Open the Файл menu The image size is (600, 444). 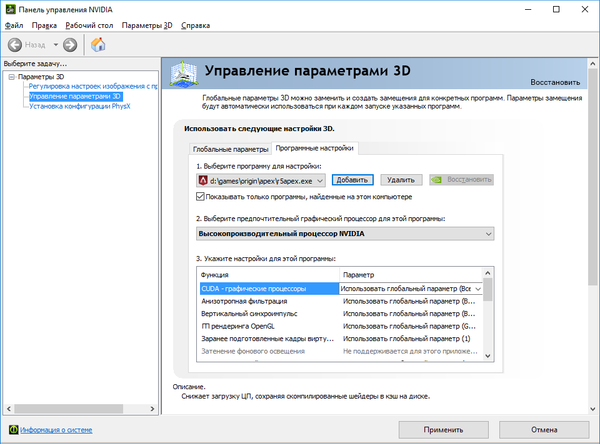(x=14, y=25)
